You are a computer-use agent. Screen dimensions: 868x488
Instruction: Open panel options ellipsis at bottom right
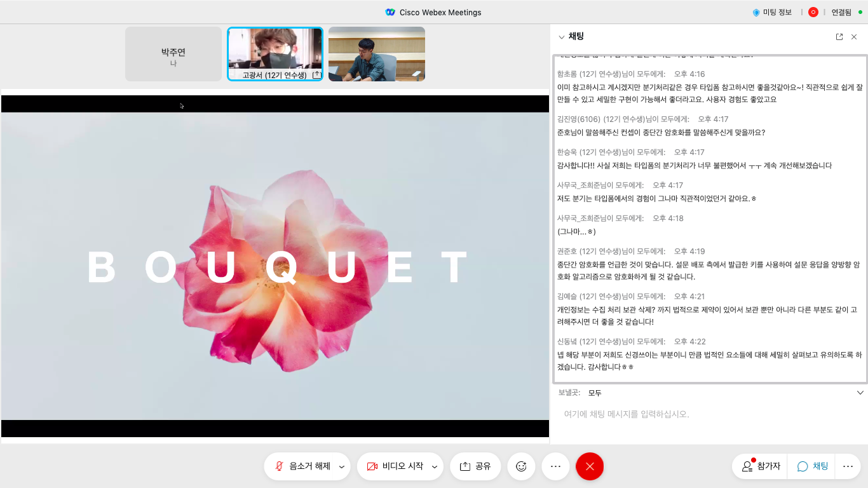point(848,466)
